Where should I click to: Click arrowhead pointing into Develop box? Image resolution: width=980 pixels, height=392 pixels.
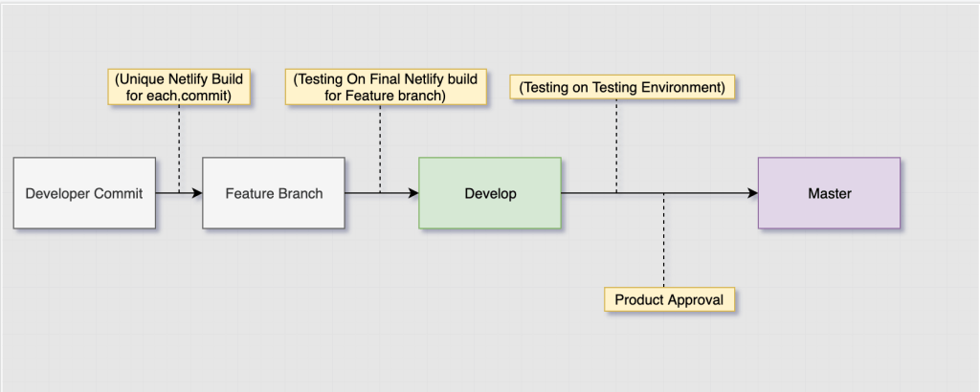[413, 193]
